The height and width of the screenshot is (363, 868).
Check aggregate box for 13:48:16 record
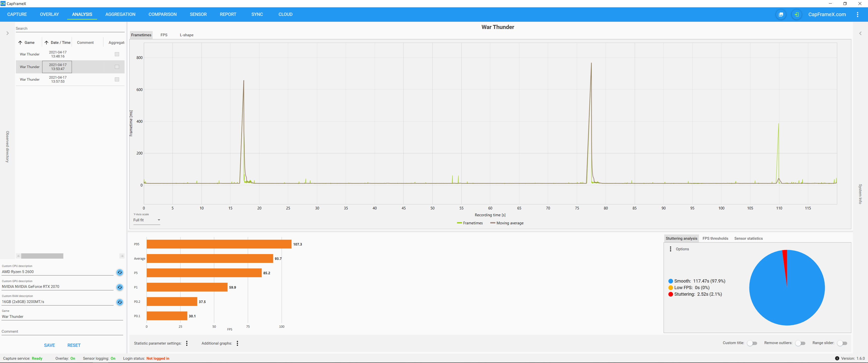pyautogui.click(x=117, y=54)
